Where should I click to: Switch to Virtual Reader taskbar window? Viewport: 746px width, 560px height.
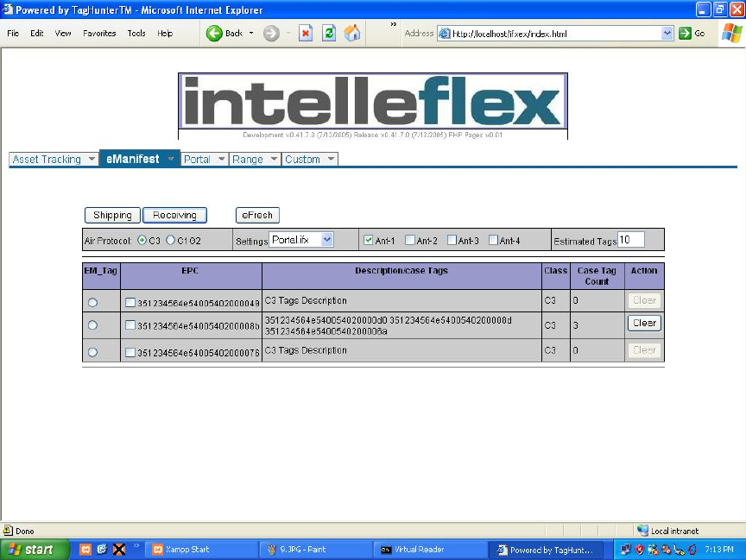[x=431, y=550]
